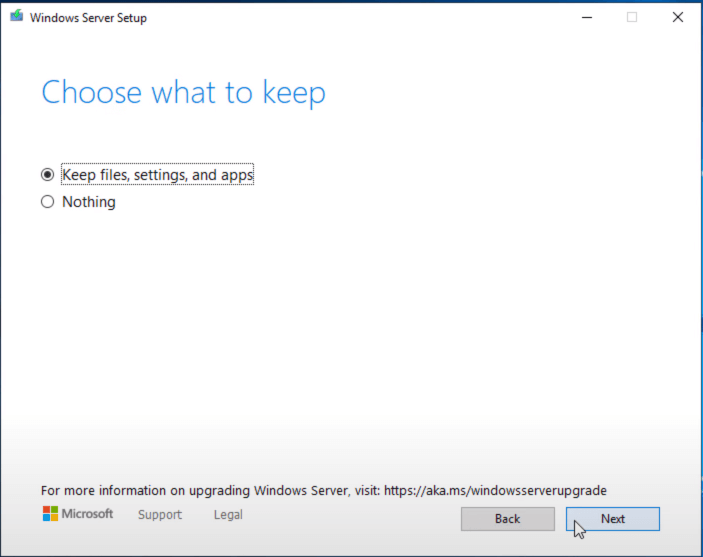This screenshot has width=703, height=557.
Task: Click the Microsoft logo
Action: 78,514
